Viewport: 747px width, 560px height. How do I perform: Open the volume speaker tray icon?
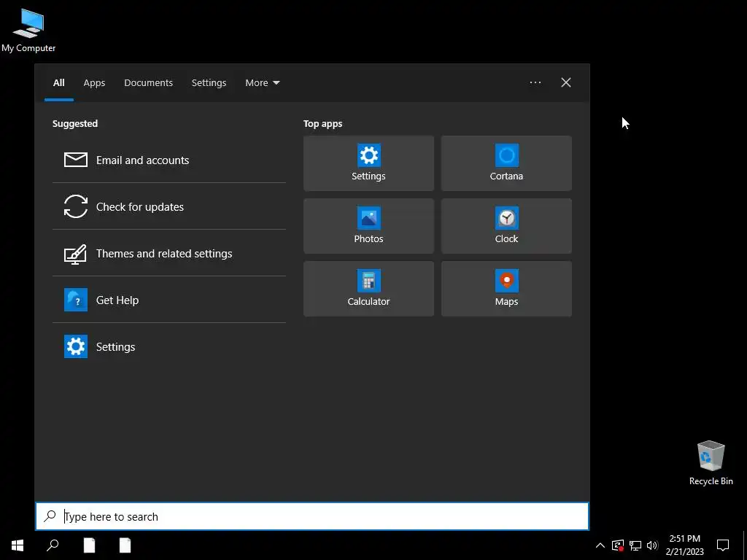tap(652, 545)
